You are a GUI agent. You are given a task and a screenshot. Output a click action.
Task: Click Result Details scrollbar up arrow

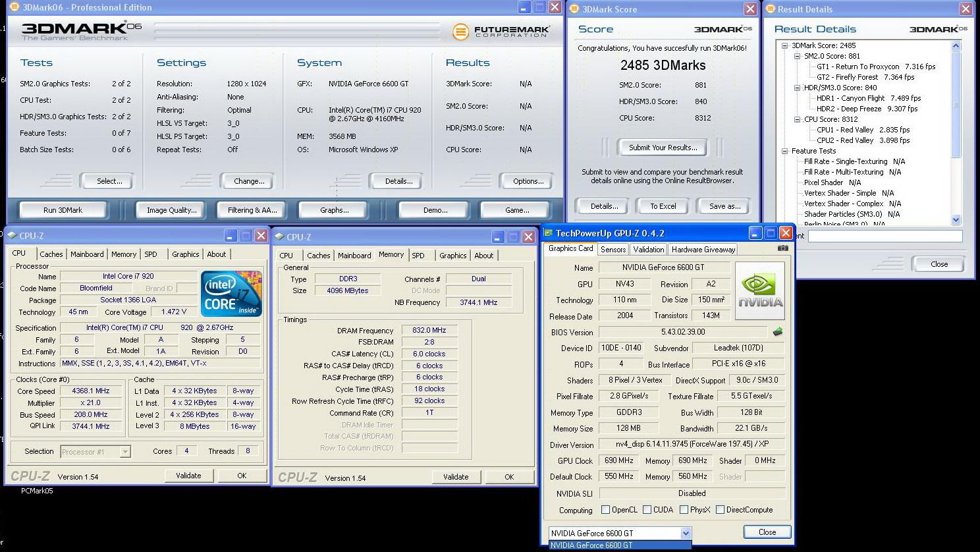pos(956,46)
